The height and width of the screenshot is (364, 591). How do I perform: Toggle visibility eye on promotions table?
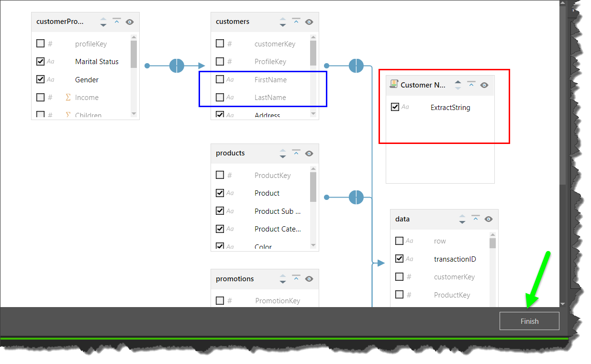tap(309, 279)
